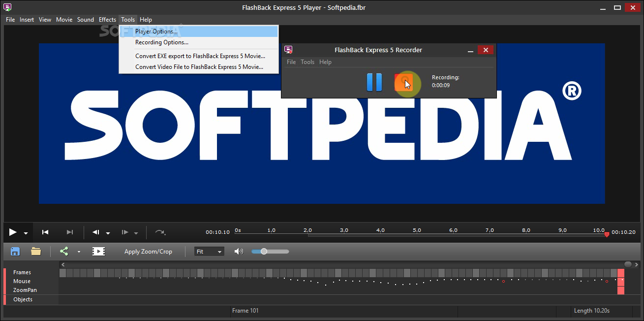Select the Objects timeline track
644x321 pixels.
click(23, 299)
